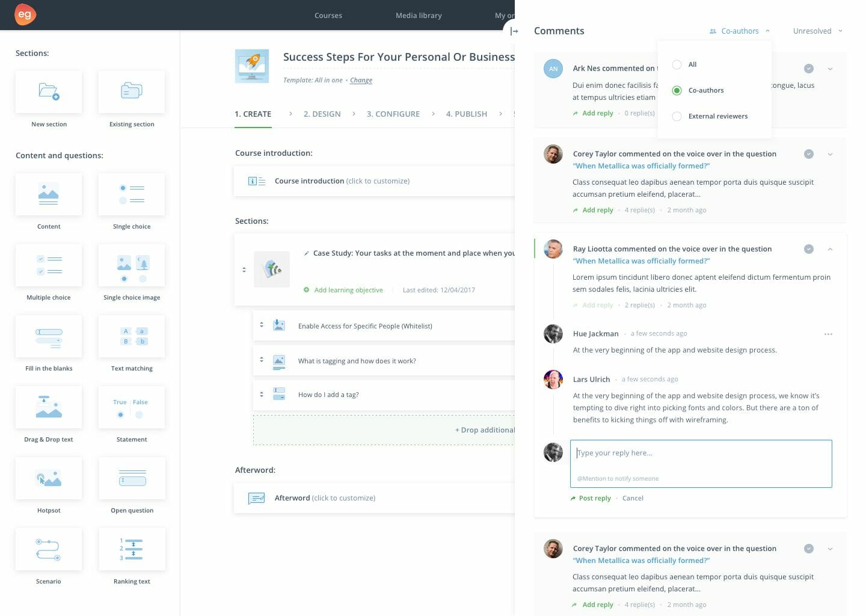Screen dimensions: 866x616
Task: Select the All radio option
Action: coord(677,64)
